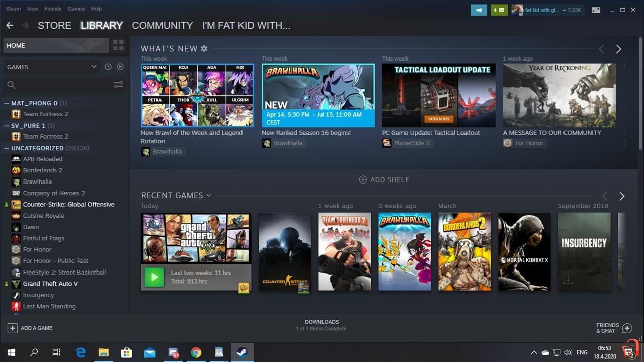644x362 pixels.
Task: Open the Team Fortress 2 recent game cover
Action: [x=345, y=251]
